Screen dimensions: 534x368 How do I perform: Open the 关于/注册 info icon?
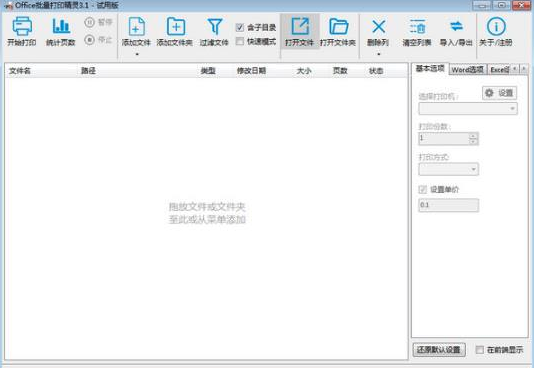[x=496, y=26]
